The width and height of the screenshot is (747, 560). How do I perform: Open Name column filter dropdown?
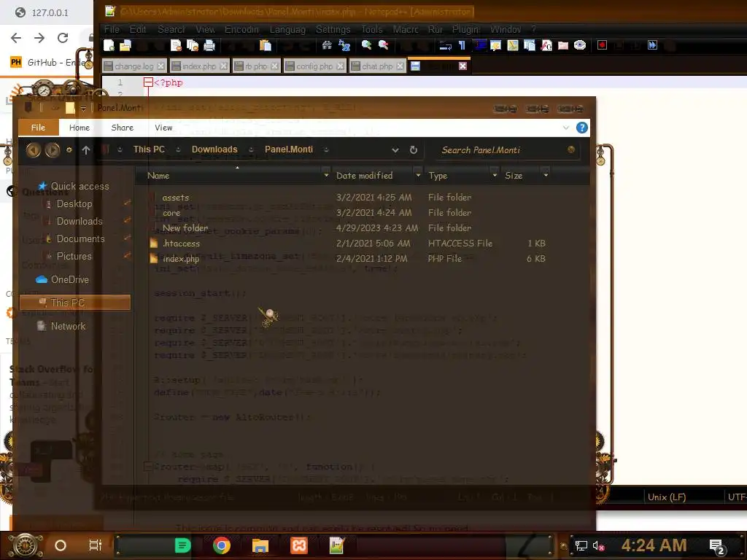click(326, 175)
